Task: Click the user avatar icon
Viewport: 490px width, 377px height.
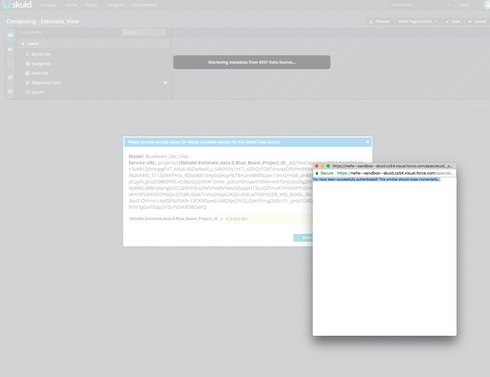Action: click(x=486, y=5)
